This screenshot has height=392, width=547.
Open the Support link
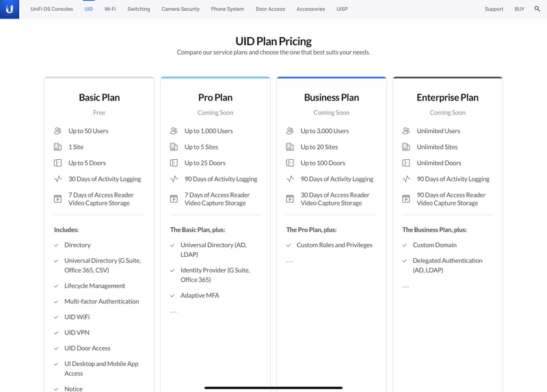[494, 10]
